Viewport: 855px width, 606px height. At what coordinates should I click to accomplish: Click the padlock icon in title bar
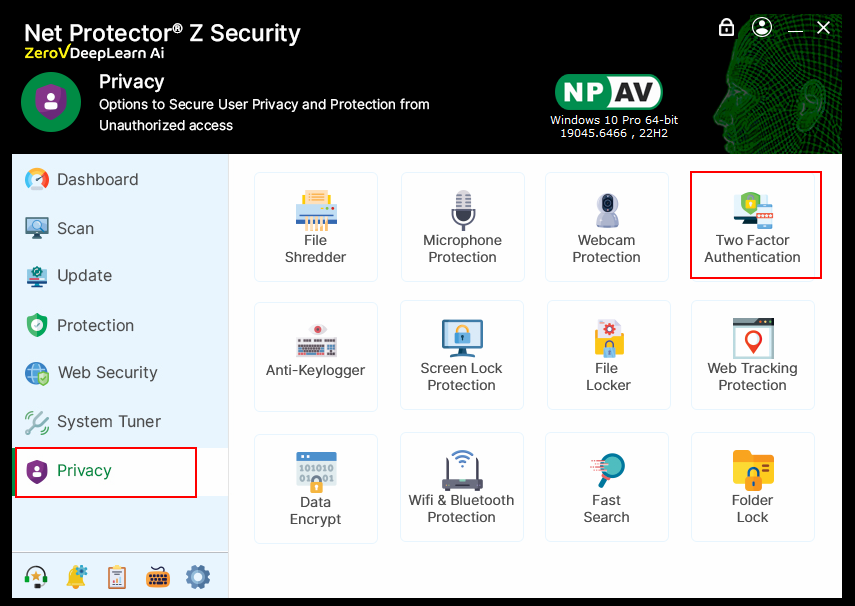pyautogui.click(x=727, y=27)
